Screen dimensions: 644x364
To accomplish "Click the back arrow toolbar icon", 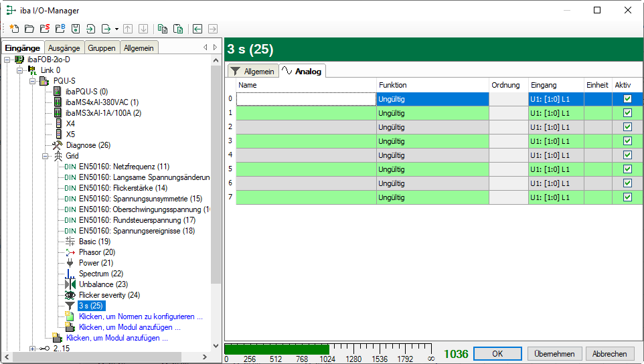I will [197, 29].
